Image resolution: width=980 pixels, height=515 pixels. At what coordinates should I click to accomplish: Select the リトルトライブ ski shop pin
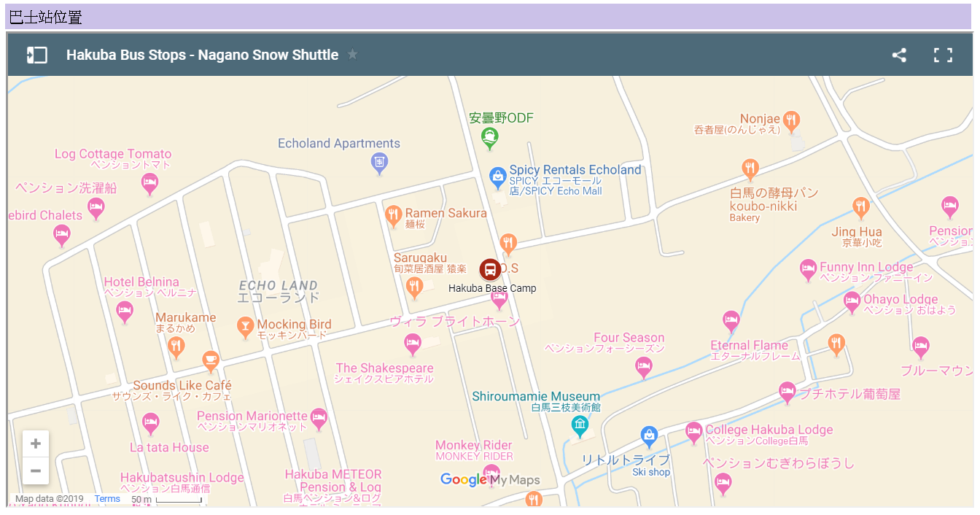click(x=649, y=437)
